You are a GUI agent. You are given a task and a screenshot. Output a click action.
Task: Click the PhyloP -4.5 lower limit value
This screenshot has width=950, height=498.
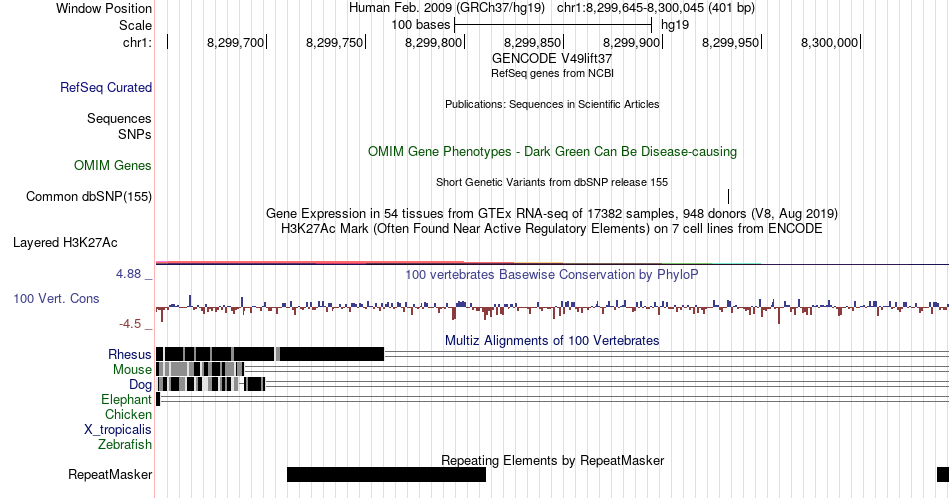(x=130, y=324)
